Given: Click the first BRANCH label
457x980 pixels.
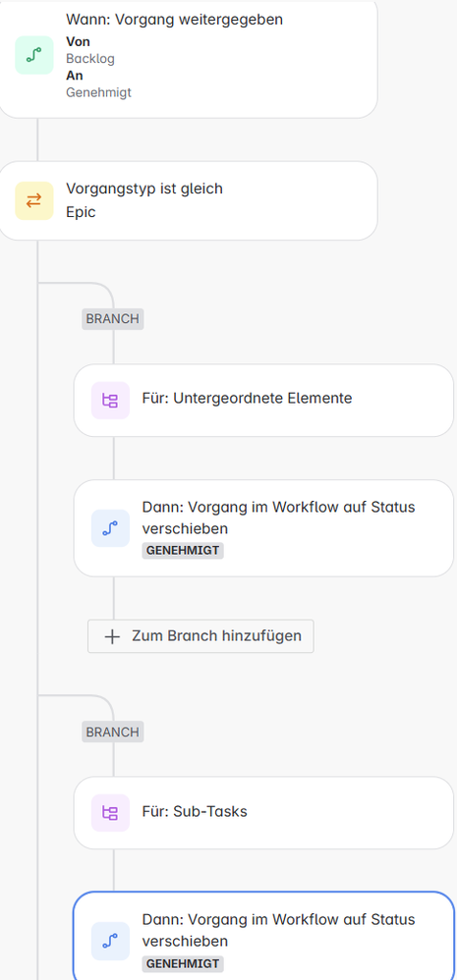Looking at the screenshot, I should (113, 319).
